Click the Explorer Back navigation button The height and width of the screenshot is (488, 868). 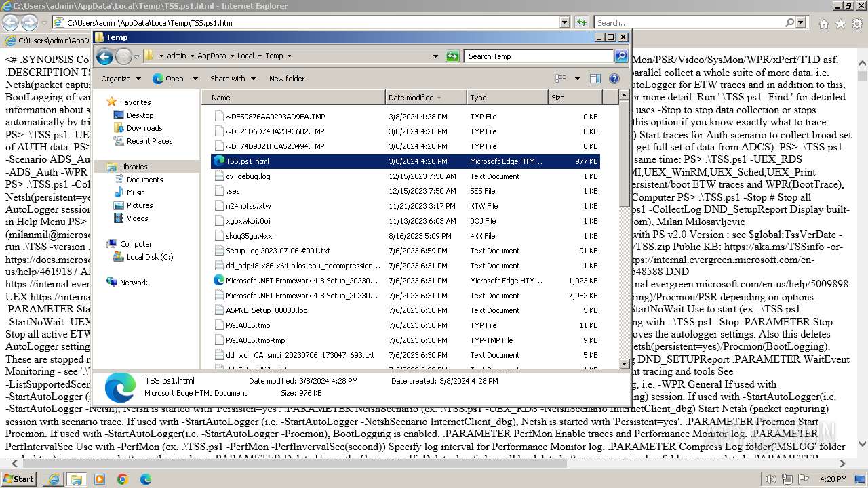pyautogui.click(x=104, y=56)
